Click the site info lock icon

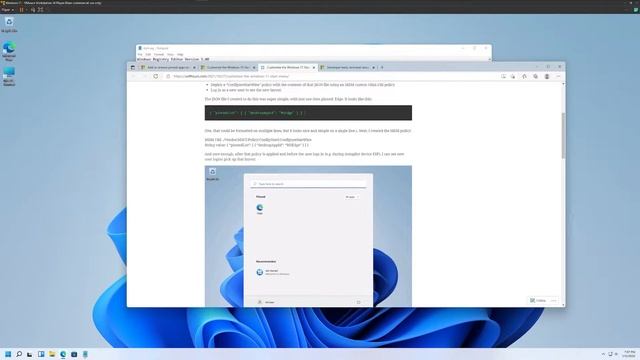(x=168, y=76)
